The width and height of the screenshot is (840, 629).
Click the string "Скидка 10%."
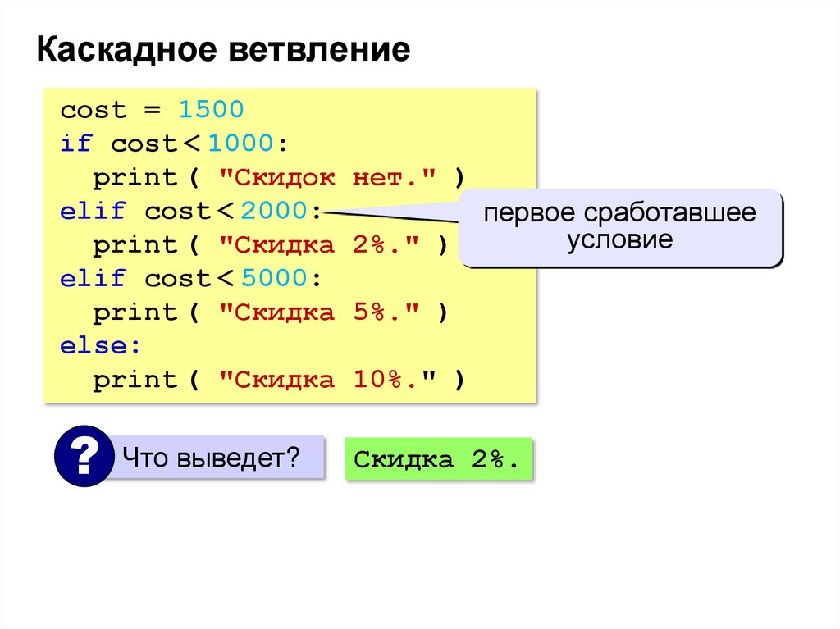tap(327, 380)
